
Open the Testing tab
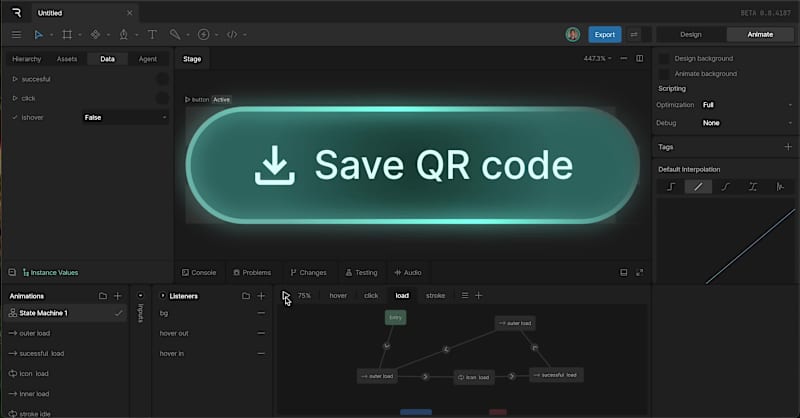pyautogui.click(x=361, y=273)
